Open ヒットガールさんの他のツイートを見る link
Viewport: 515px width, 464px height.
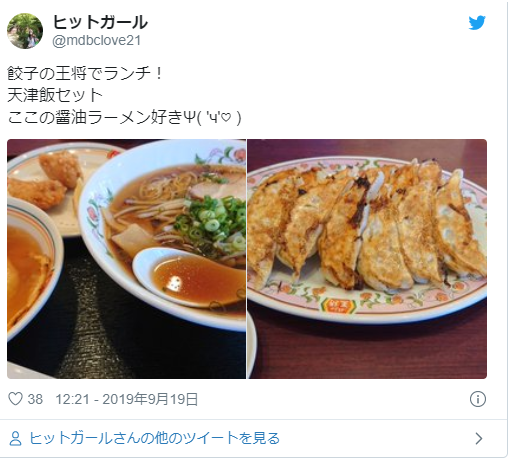coord(154,438)
